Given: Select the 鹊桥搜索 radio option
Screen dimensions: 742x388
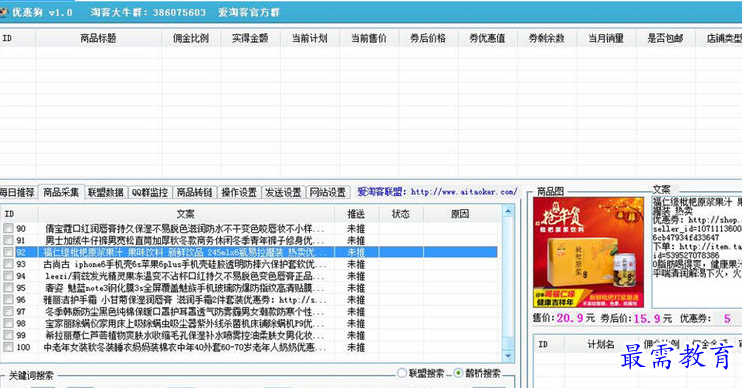Looking at the screenshot, I should 458,373.
